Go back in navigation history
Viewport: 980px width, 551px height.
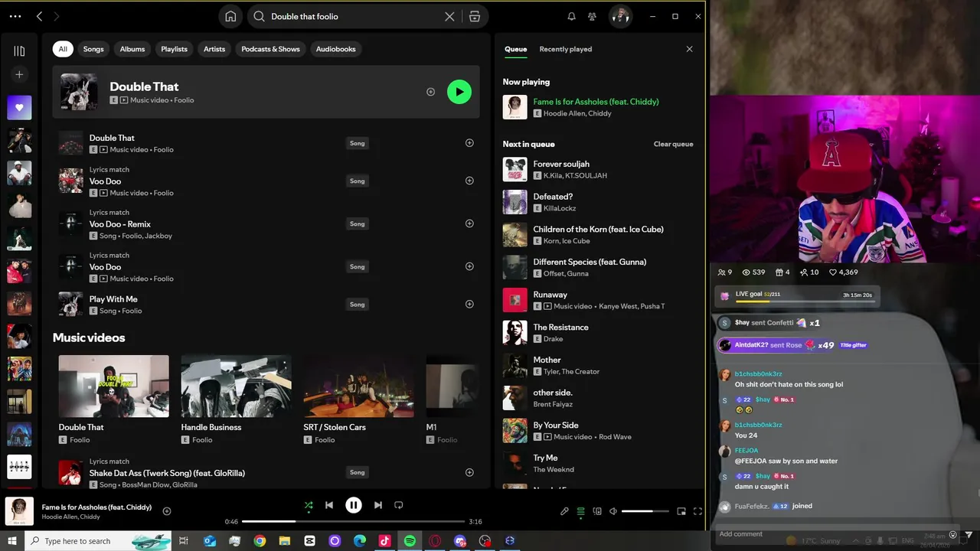pyautogui.click(x=39, y=16)
